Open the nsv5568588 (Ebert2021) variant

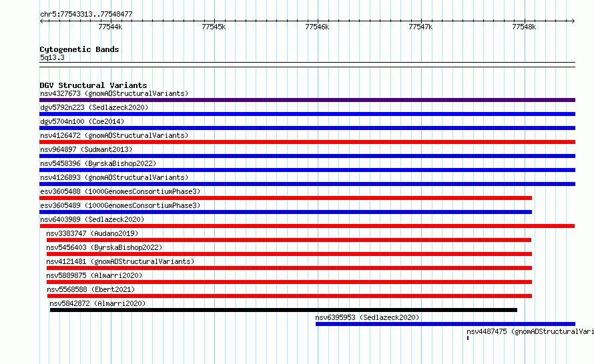[x=91, y=289]
